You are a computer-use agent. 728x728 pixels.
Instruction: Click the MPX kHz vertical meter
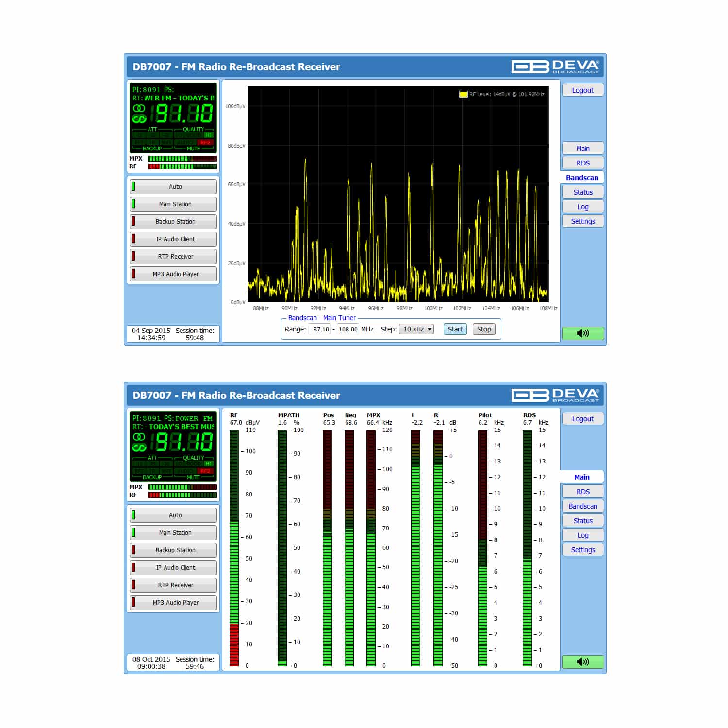[371, 548]
